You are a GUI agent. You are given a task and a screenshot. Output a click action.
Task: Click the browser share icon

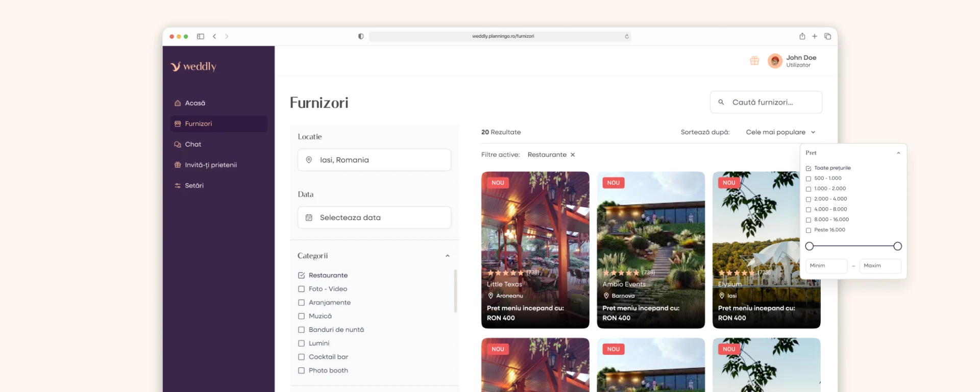point(802,36)
